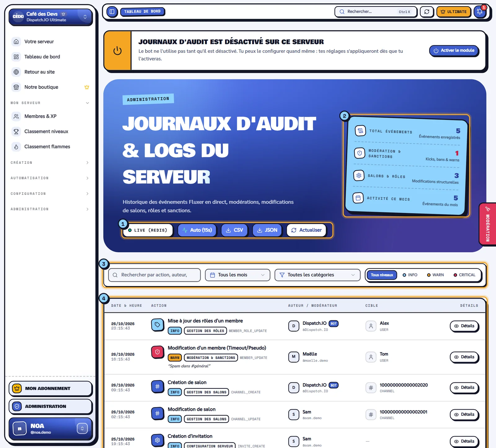Viewport: 496px width, 448px height.
Task: Click the tag icon of role update row
Action: (x=157, y=325)
